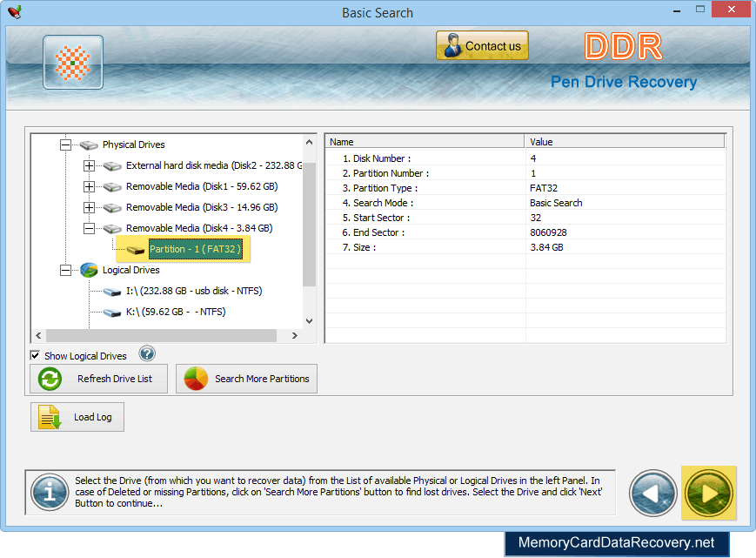Click the value 'FAT32' in the table
The width and height of the screenshot is (756, 558).
544,188
